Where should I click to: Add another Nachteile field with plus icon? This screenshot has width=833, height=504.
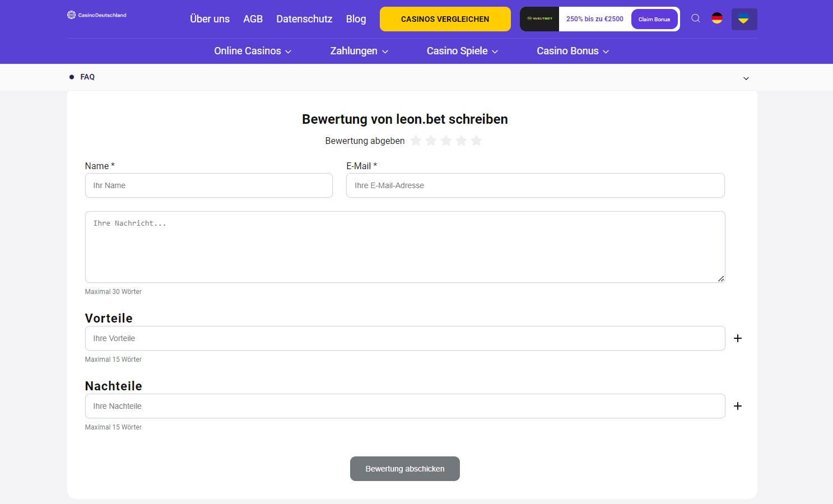point(738,406)
